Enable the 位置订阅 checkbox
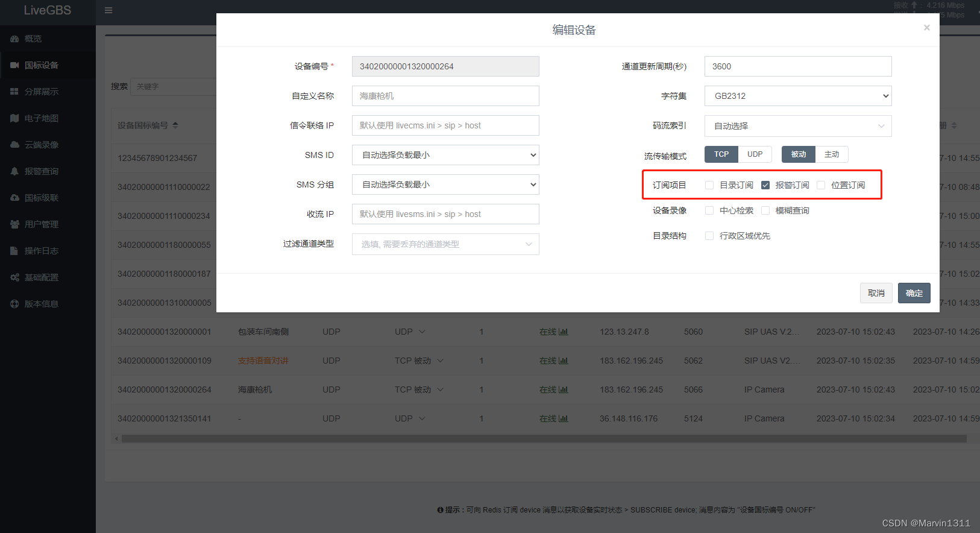This screenshot has width=980, height=533. click(821, 185)
